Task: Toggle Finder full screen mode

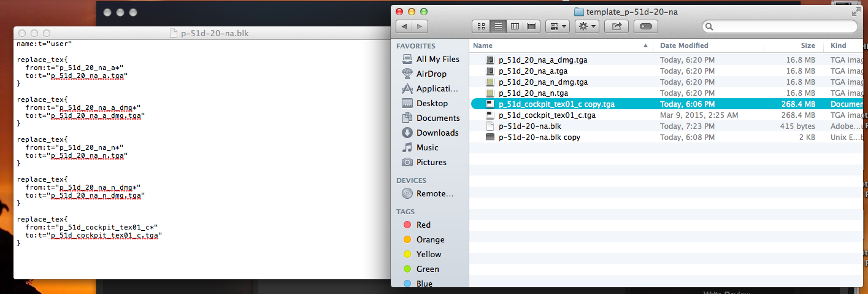Action: pos(856,12)
